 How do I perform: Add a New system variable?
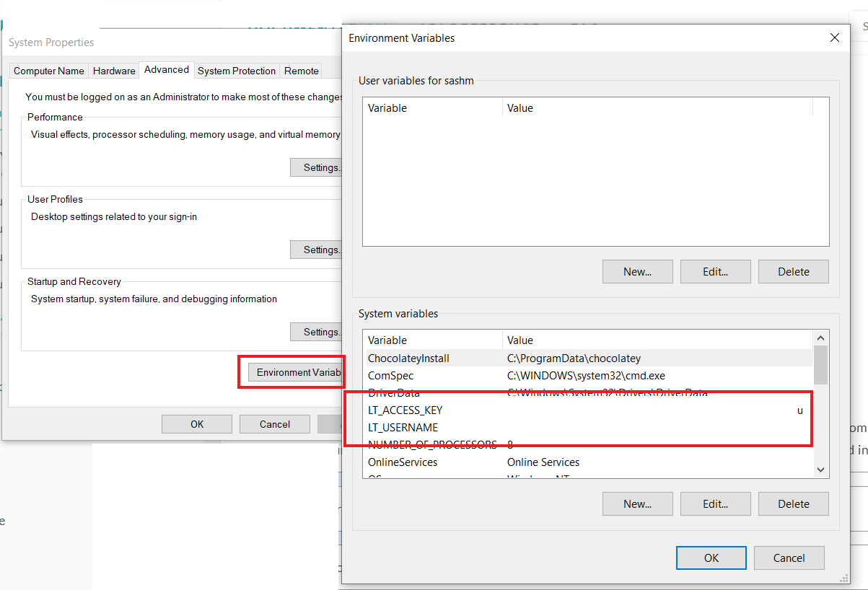click(637, 504)
